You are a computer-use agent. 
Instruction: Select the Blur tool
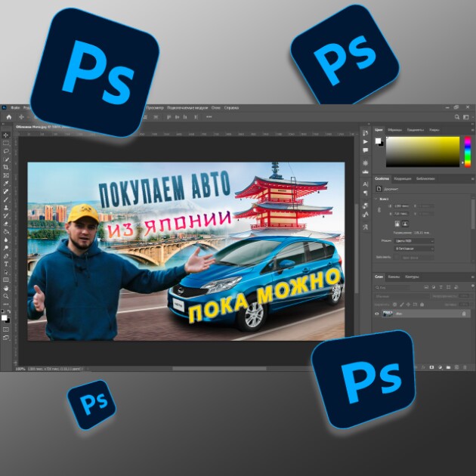coord(6,240)
